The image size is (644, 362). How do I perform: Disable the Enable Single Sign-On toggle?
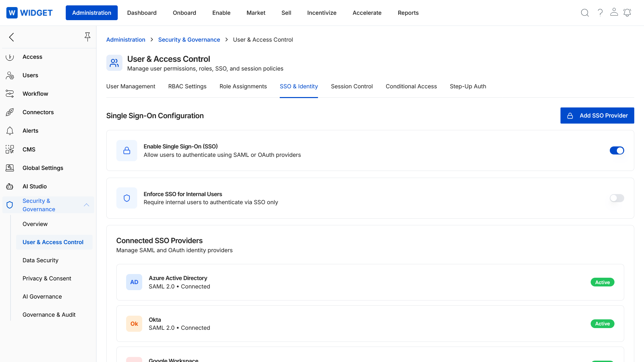point(616,150)
